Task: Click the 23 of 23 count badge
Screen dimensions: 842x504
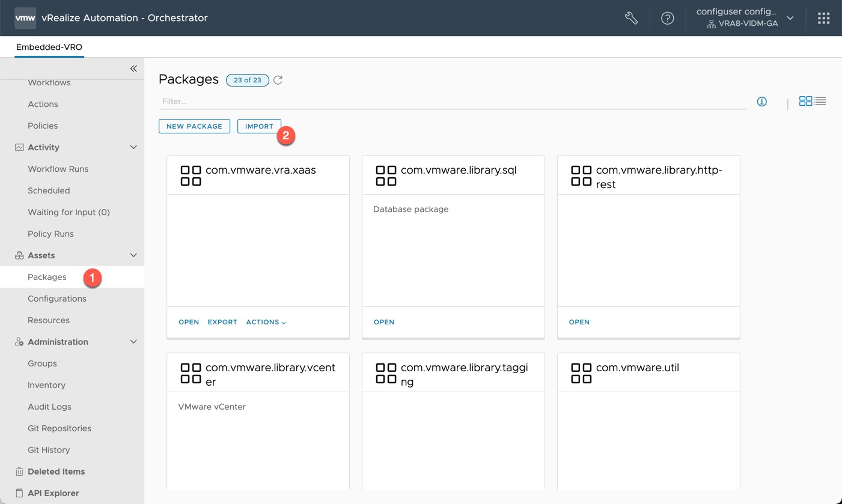Action: tap(247, 80)
